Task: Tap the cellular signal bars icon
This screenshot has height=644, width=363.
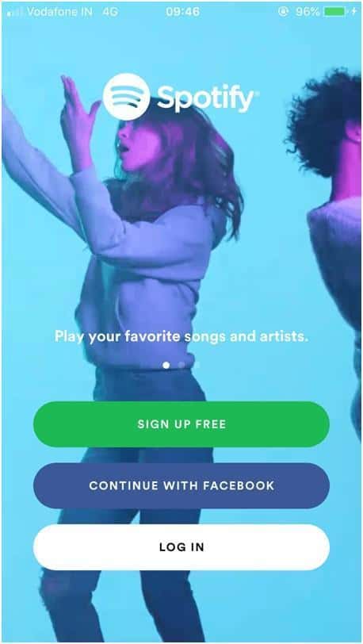Action: click(15, 13)
